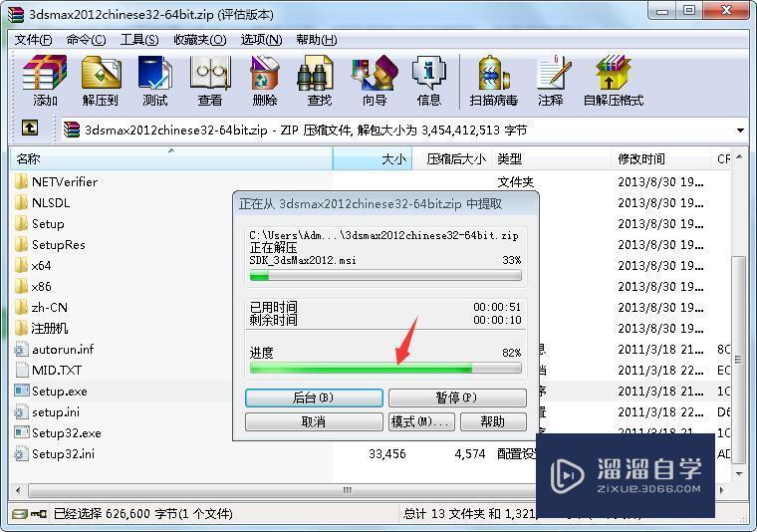Click the horizontal scrollbar thumb
Screen dimensions: 757x532
pos(347,490)
